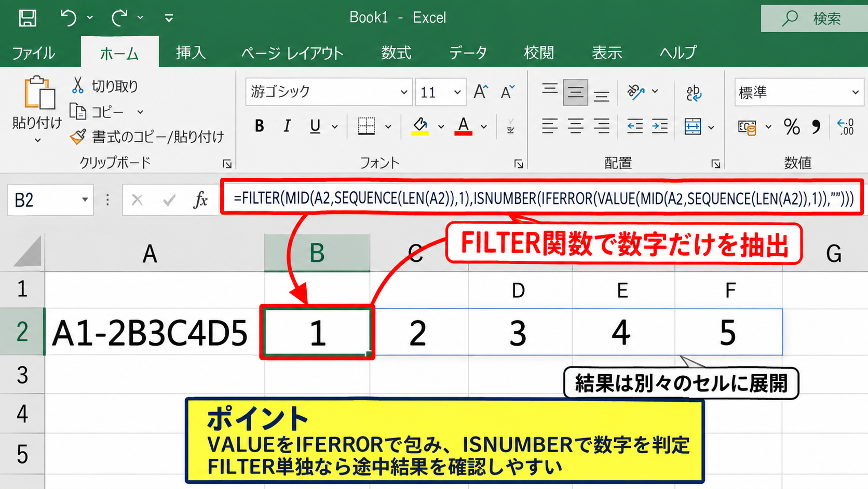Switch to 数式 ribbon tab
The height and width of the screenshot is (489, 868).
pyautogui.click(x=396, y=52)
